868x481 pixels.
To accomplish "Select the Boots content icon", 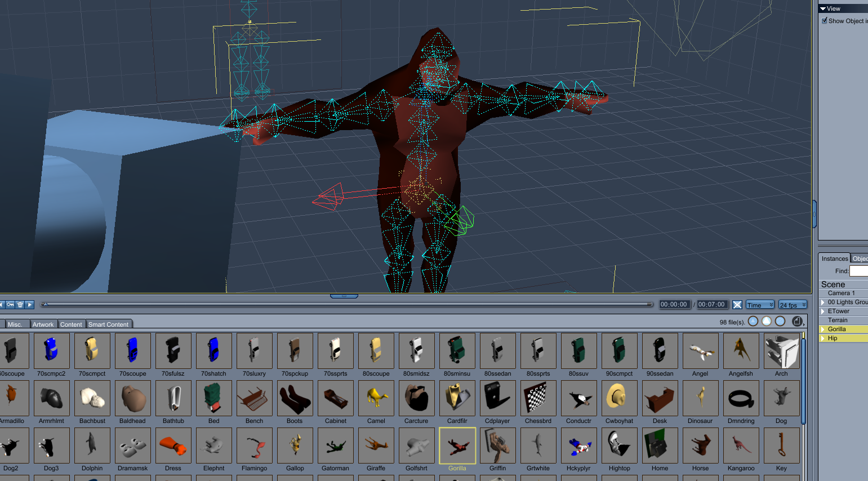I will click(x=295, y=398).
